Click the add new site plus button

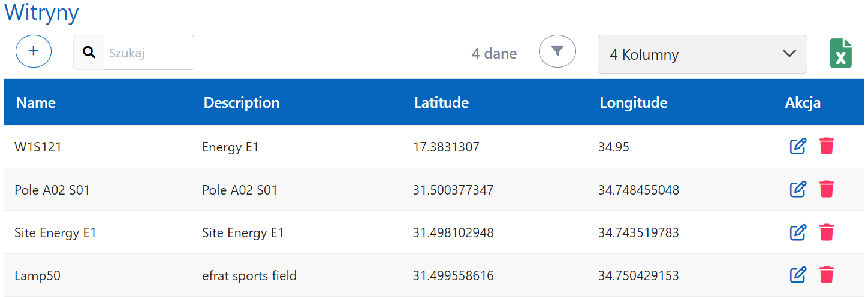[34, 51]
